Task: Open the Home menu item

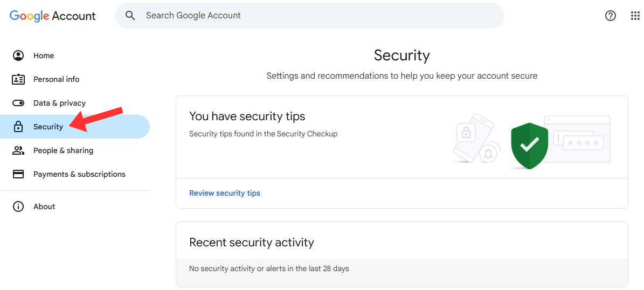Action: click(x=44, y=56)
